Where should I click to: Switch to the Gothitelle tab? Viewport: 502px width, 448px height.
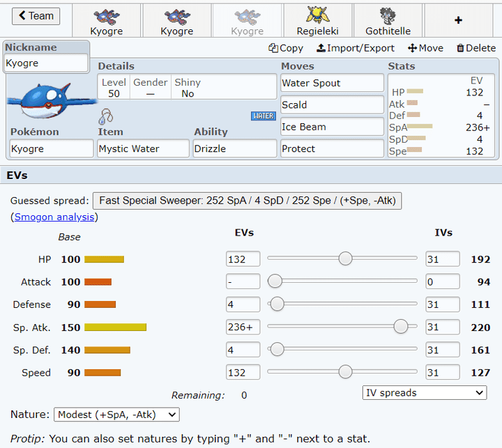(x=388, y=21)
